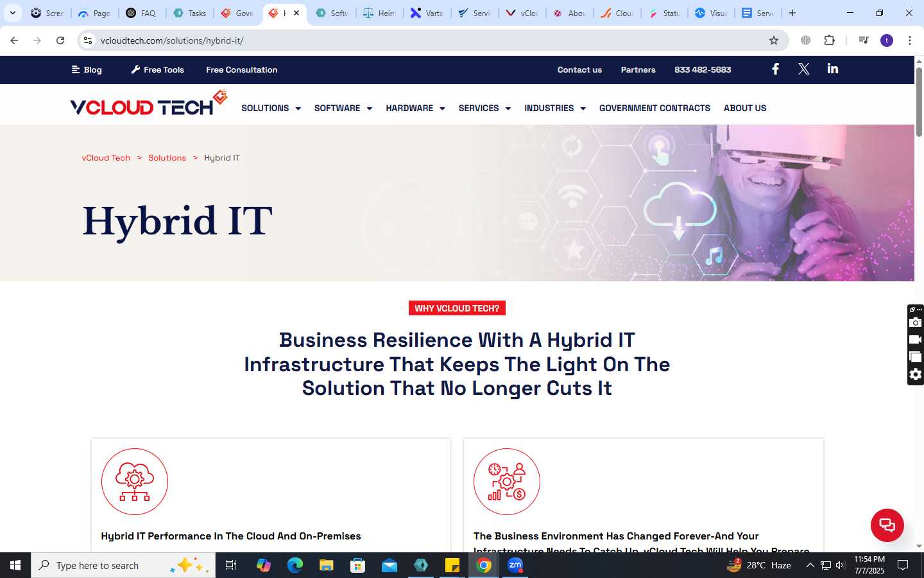Reload the page

60,40
